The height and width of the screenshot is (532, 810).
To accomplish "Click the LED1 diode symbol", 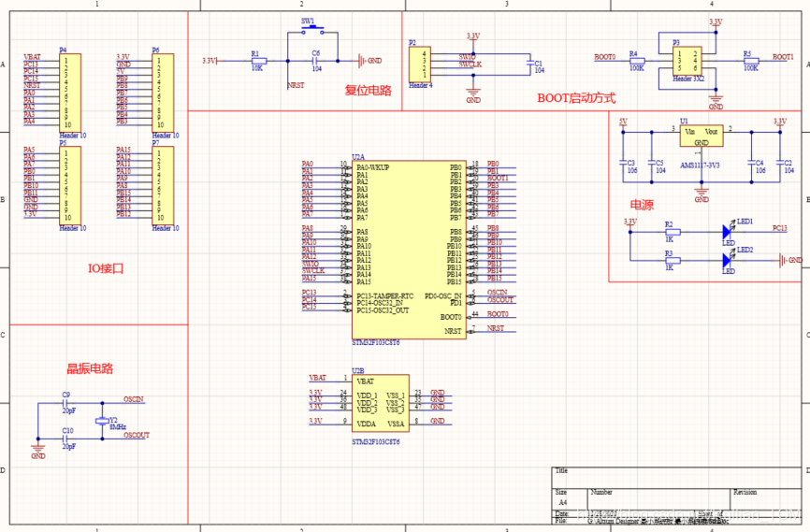I will pyautogui.click(x=729, y=231).
